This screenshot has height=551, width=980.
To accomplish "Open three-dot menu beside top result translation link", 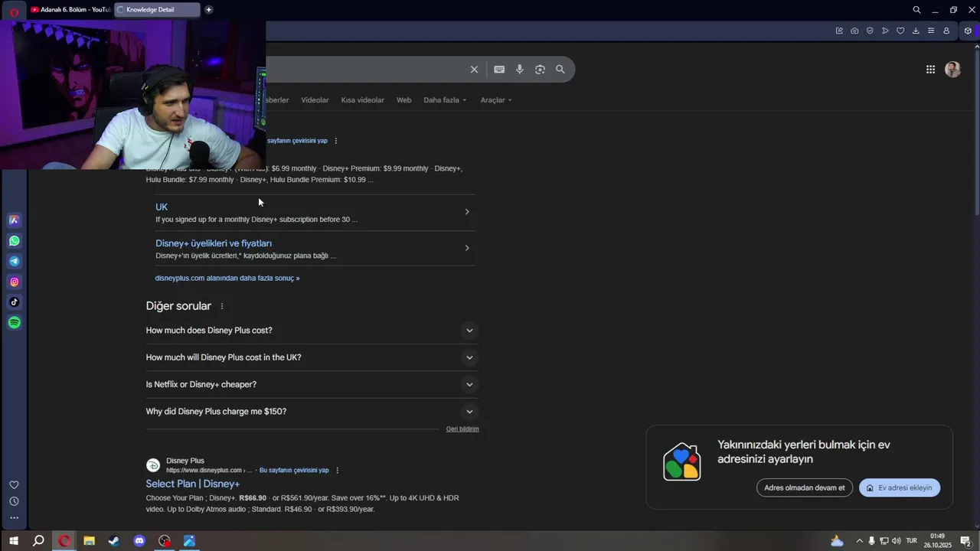I will 335,141.
